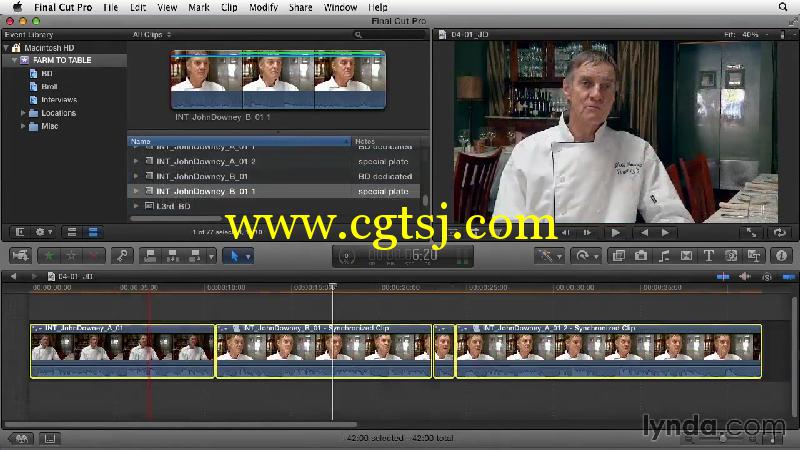Select INT_JohnDowney_A_01 timeline clip
The height and width of the screenshot is (450, 800).
coord(122,351)
